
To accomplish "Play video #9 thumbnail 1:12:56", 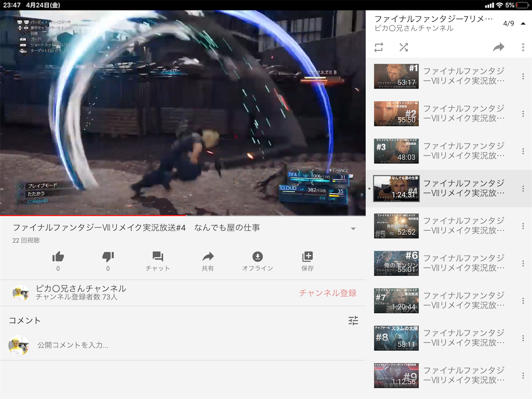I will click(396, 376).
